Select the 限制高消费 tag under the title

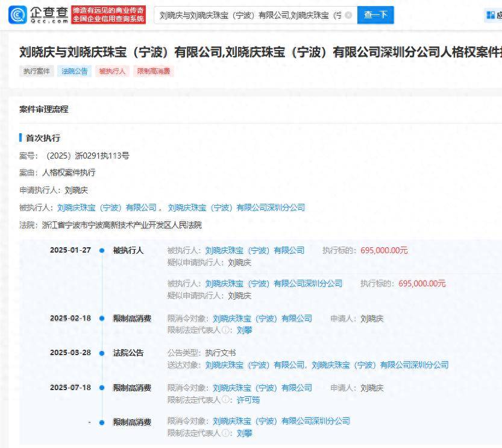tap(154, 71)
